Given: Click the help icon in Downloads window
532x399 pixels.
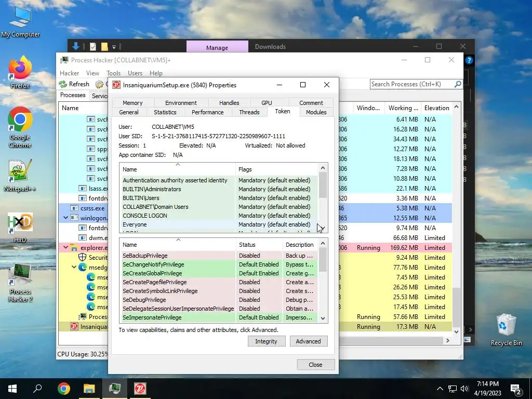Looking at the screenshot, I should point(469,60).
